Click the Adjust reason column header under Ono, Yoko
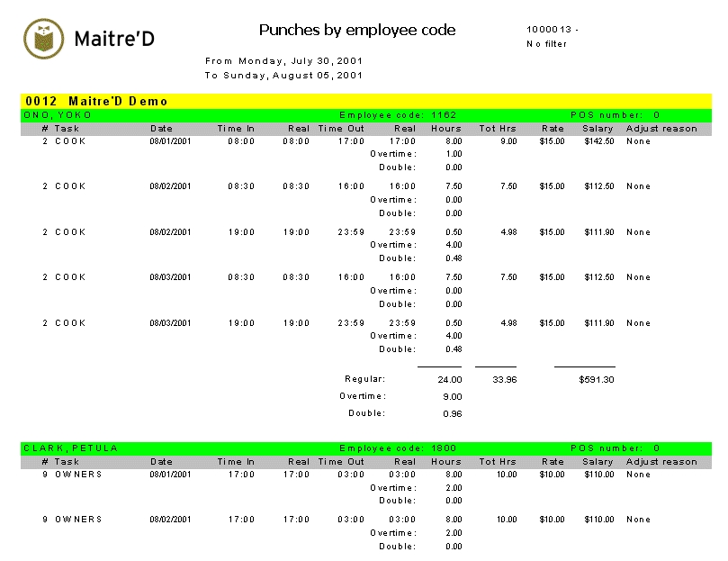The width and height of the screenshot is (728, 561). 661,129
